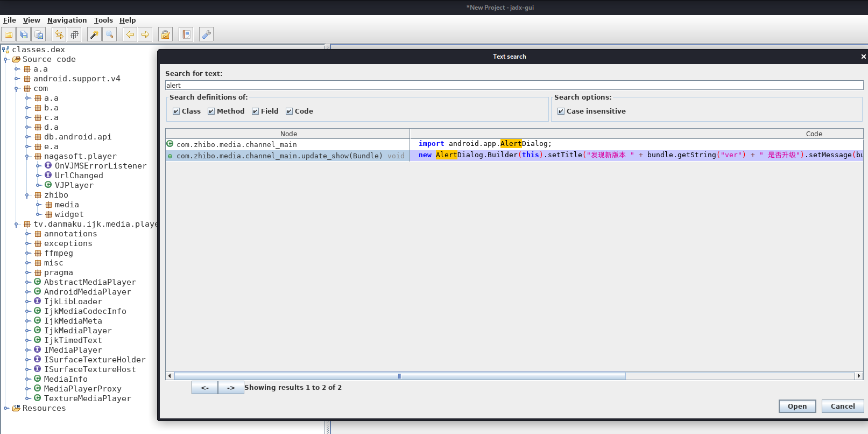Click the classes.dex file icon in tree
Screen dimensions: 868x434
(x=5, y=50)
